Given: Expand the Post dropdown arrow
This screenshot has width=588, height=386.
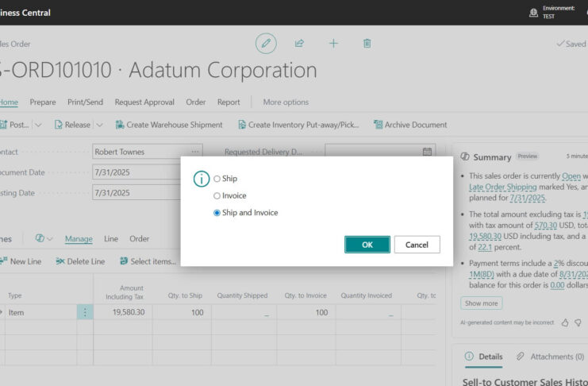Looking at the screenshot, I should [x=38, y=125].
